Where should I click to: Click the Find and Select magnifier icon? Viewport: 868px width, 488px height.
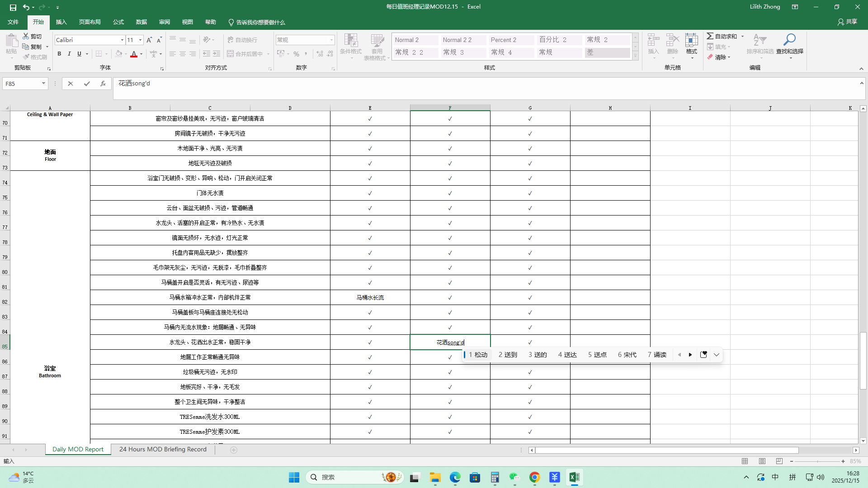789,41
